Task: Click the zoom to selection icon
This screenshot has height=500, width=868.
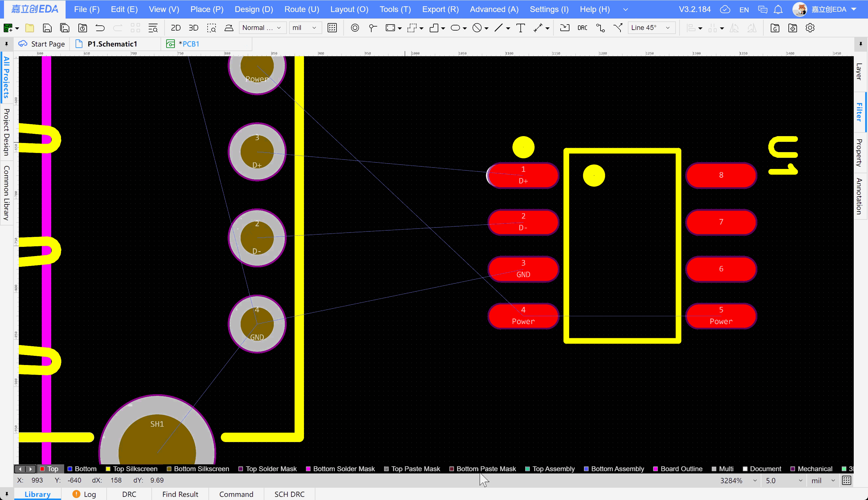Action: click(211, 28)
